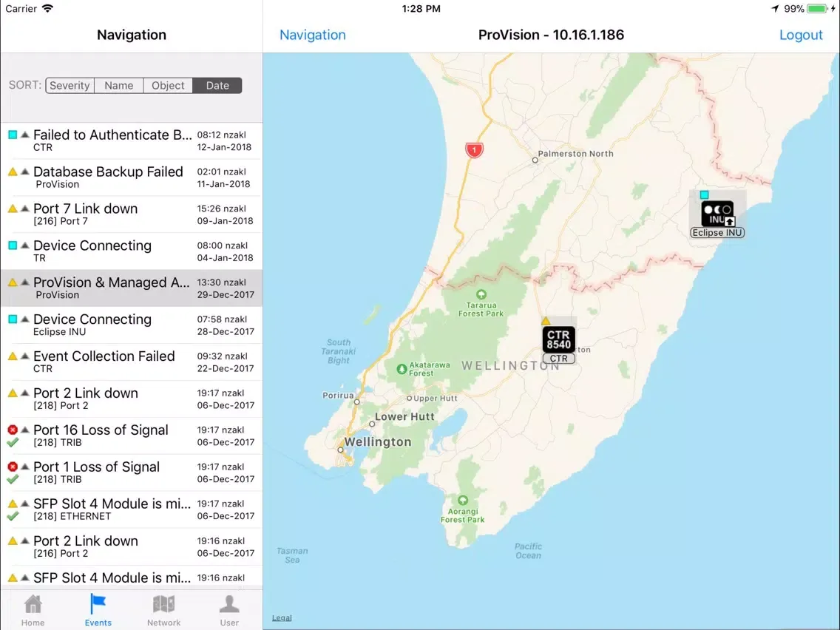Tap the blue Navigation link
840x630 pixels.
(x=313, y=35)
